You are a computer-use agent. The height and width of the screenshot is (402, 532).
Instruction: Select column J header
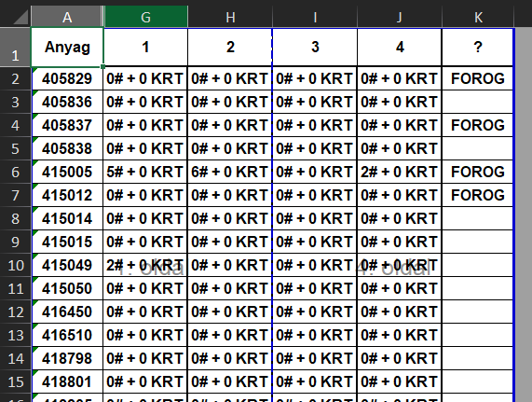[x=400, y=17]
